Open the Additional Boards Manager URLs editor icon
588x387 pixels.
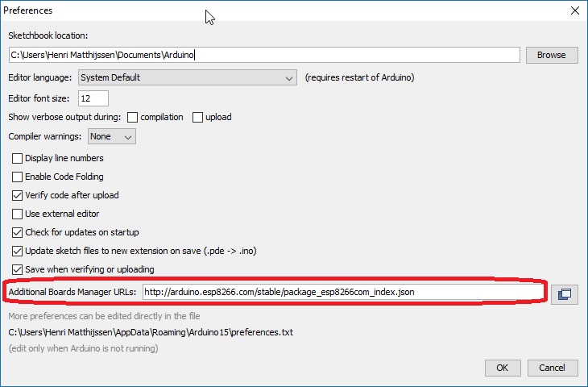(x=564, y=294)
